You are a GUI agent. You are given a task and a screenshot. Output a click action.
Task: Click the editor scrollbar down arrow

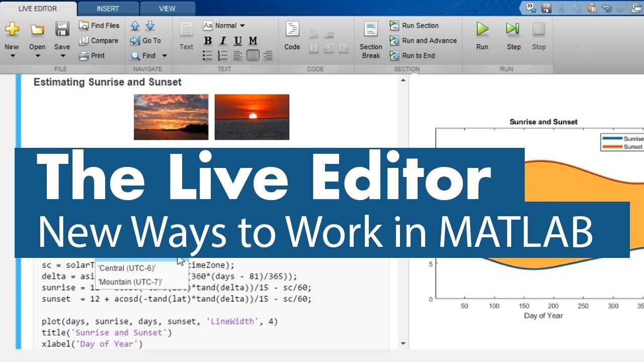403,344
